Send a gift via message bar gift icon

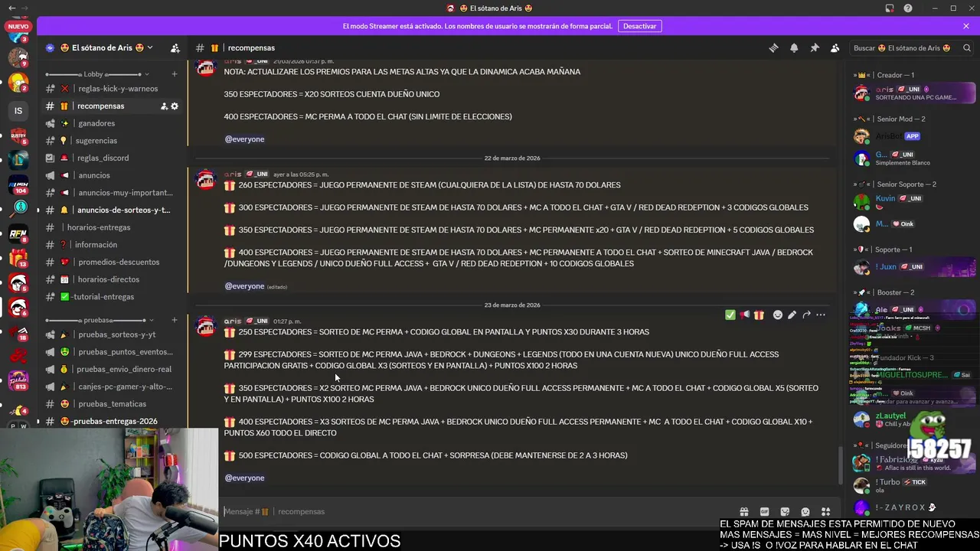click(743, 511)
